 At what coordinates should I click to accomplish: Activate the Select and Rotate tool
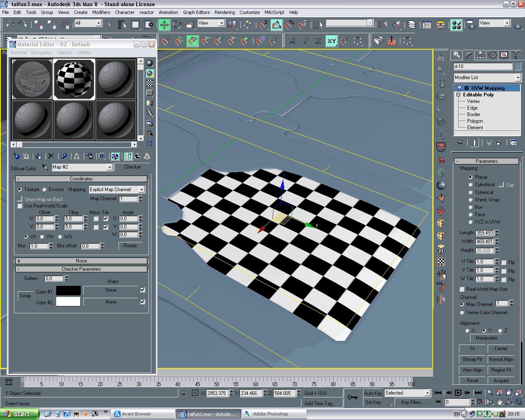(177, 25)
